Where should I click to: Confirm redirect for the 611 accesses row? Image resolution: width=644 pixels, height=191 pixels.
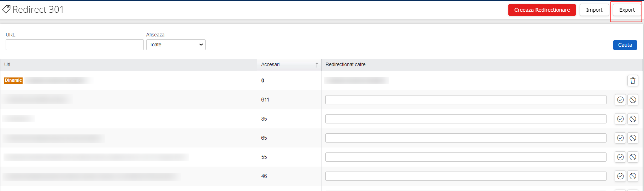620,100
